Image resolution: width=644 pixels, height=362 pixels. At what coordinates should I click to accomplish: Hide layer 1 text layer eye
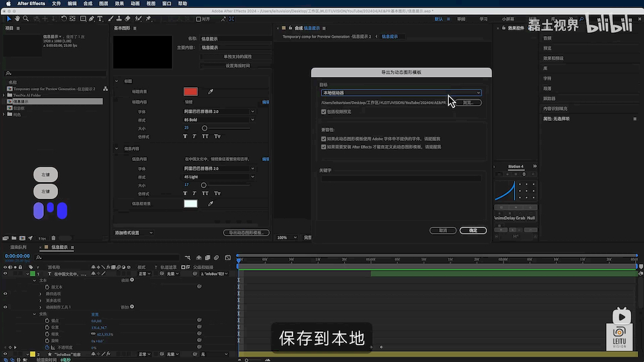coord(5,274)
